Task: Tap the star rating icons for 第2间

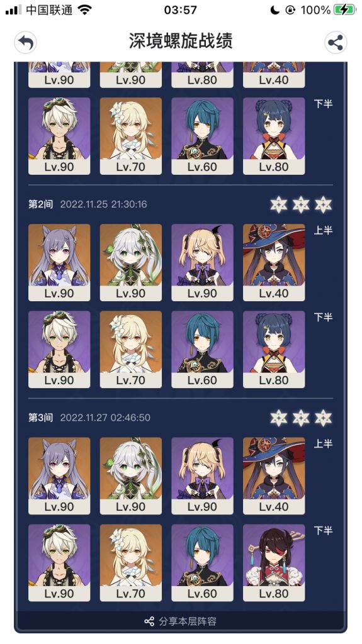Action: coord(301,204)
